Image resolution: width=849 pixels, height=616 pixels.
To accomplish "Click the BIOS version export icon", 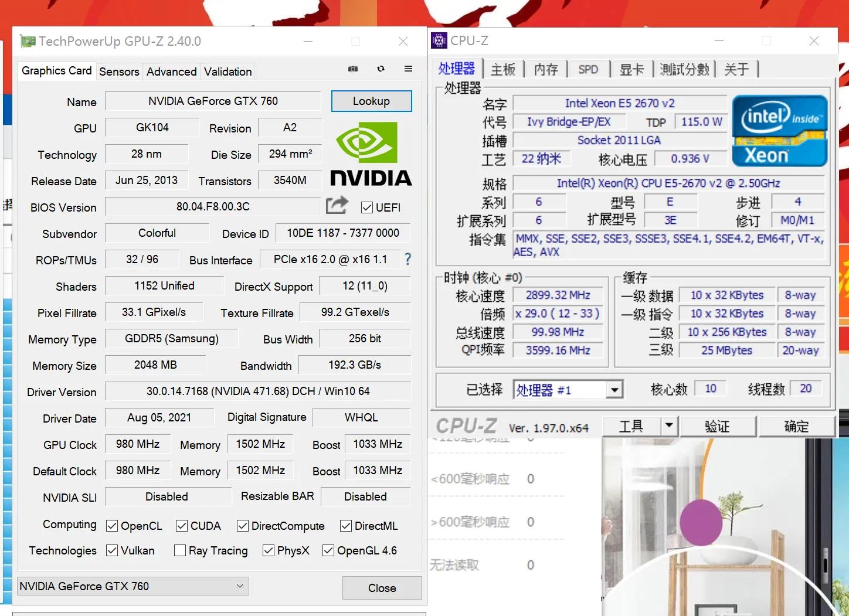I will [337, 206].
